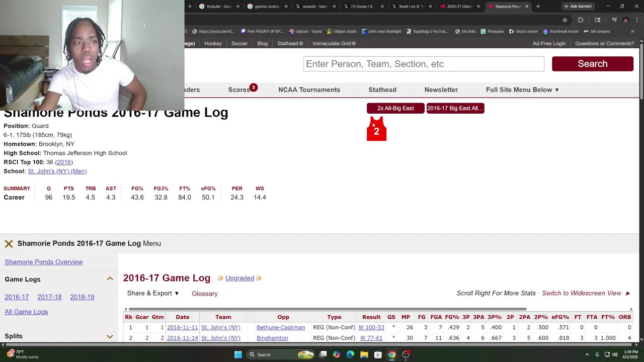Open the Rapidtags YouTube bookmark

point(427,31)
